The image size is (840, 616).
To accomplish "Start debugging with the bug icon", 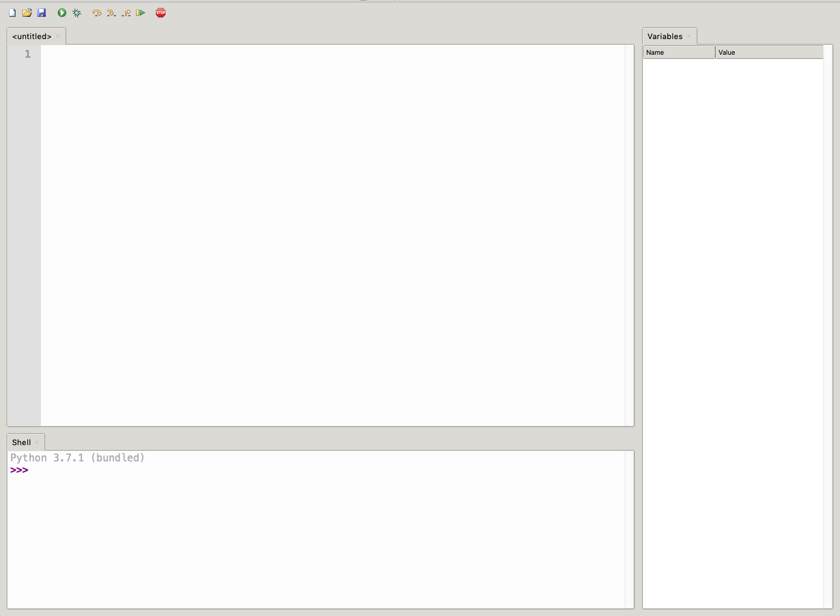I will click(x=76, y=13).
